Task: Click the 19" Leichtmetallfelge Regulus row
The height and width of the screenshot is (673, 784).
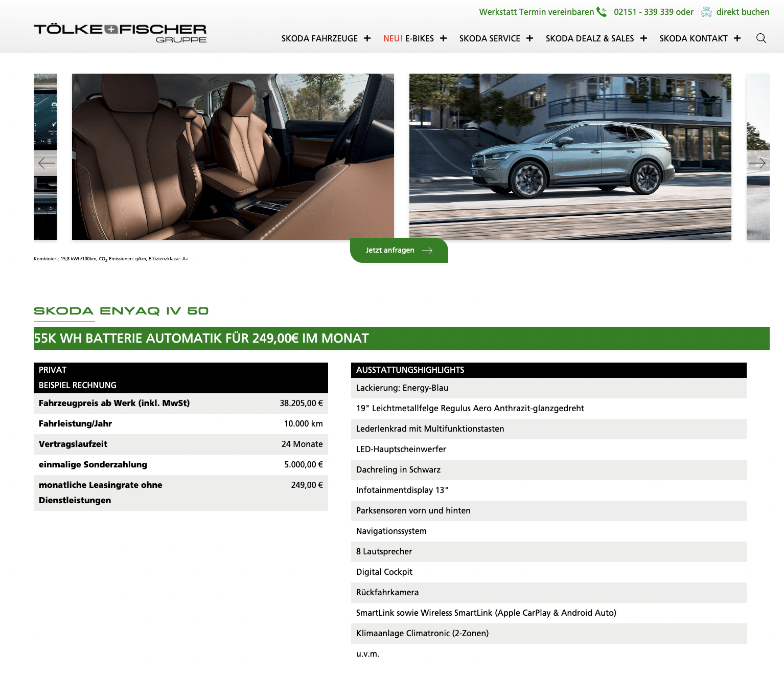Action: click(x=549, y=409)
